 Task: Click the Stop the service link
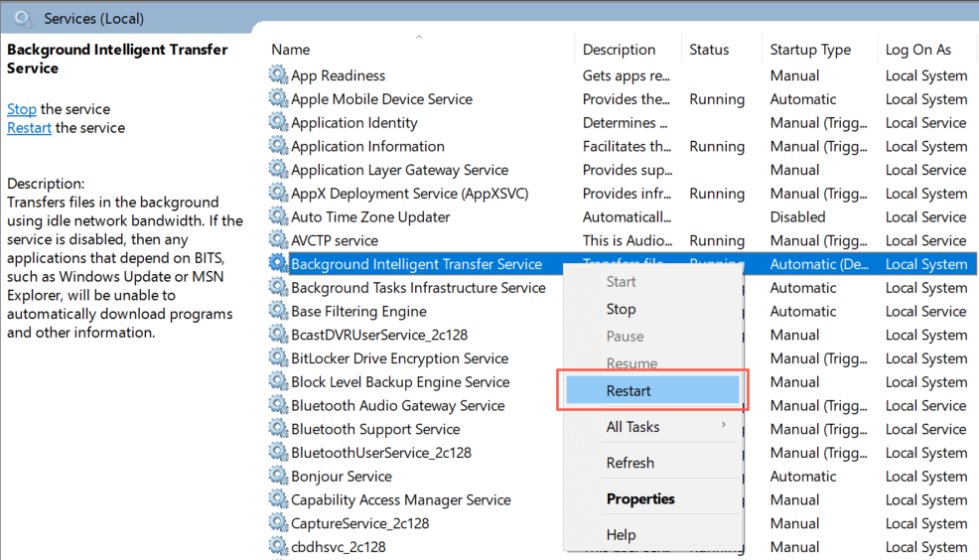(22, 109)
